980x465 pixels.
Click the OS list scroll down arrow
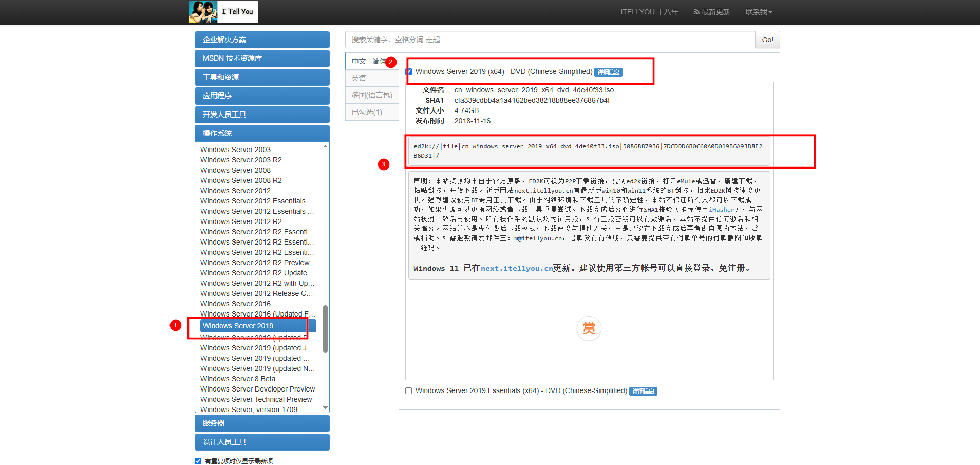(325, 408)
